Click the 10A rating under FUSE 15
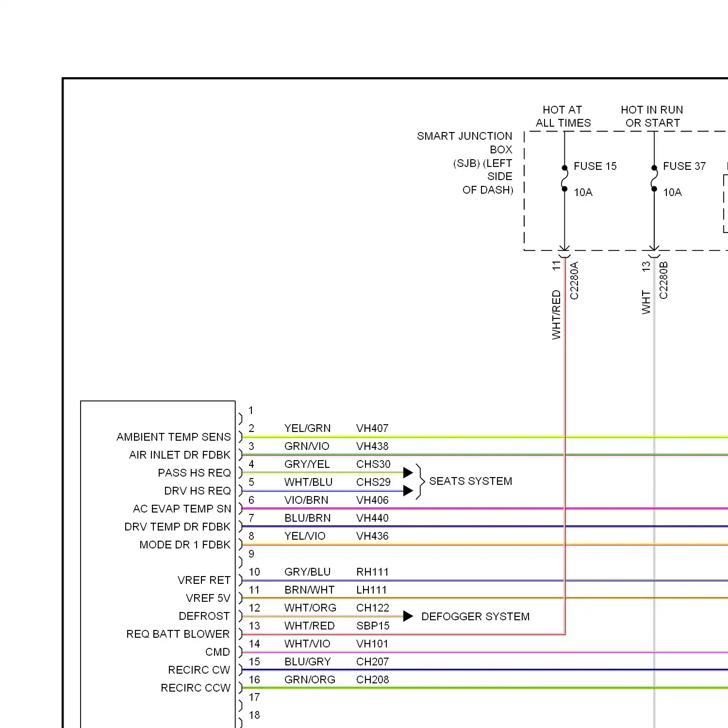Image resolution: width=728 pixels, height=728 pixels. click(583, 192)
